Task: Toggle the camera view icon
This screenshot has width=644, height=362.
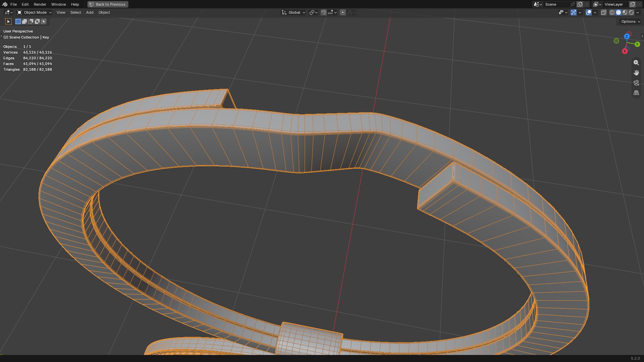Action: (636, 83)
